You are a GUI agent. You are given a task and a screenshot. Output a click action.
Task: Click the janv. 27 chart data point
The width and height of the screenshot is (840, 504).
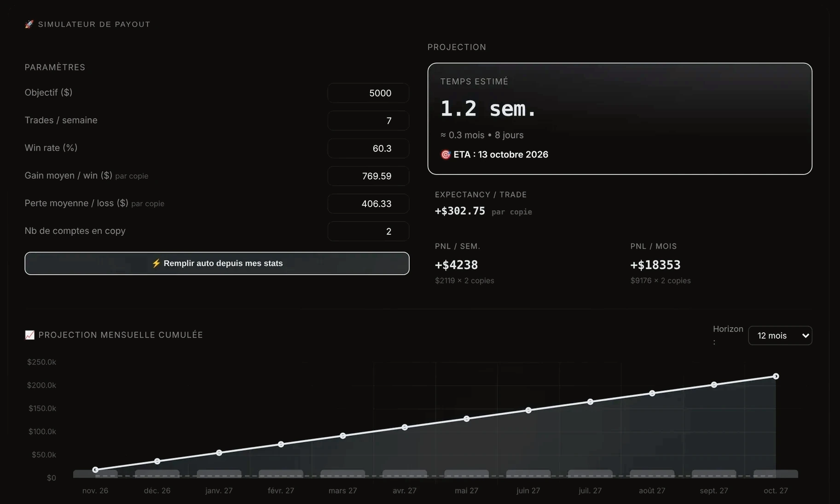tap(219, 453)
